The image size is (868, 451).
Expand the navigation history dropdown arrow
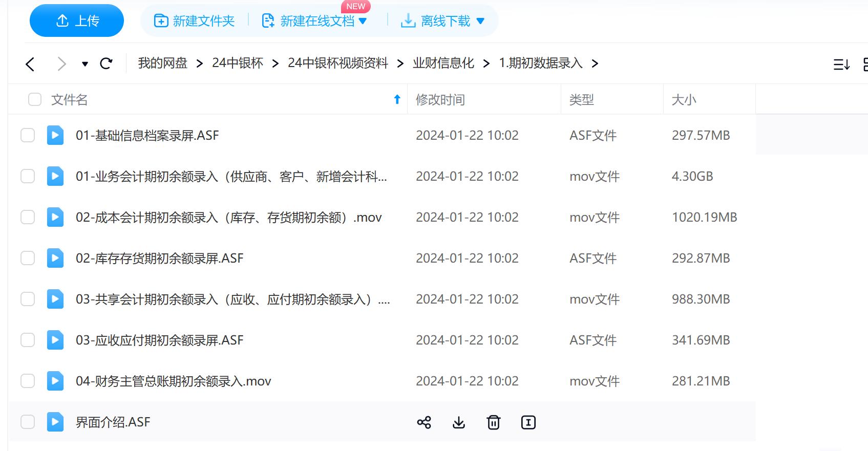(x=85, y=64)
